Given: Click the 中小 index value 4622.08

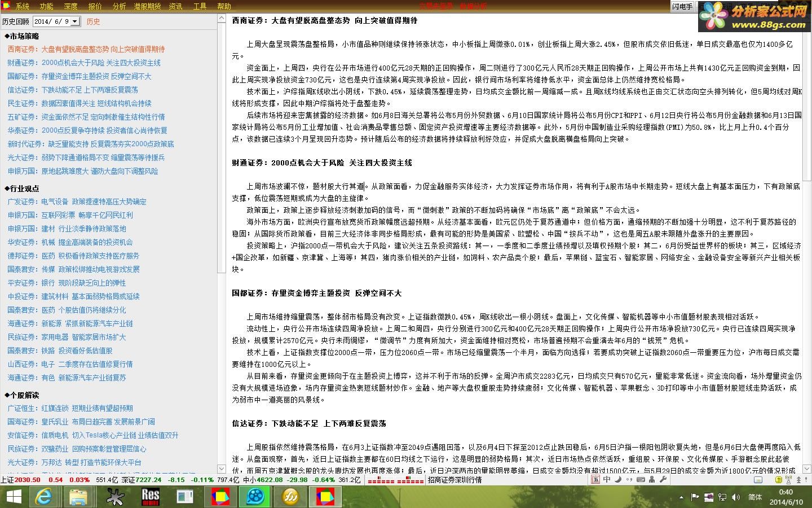Looking at the screenshot, I should click(270, 480).
